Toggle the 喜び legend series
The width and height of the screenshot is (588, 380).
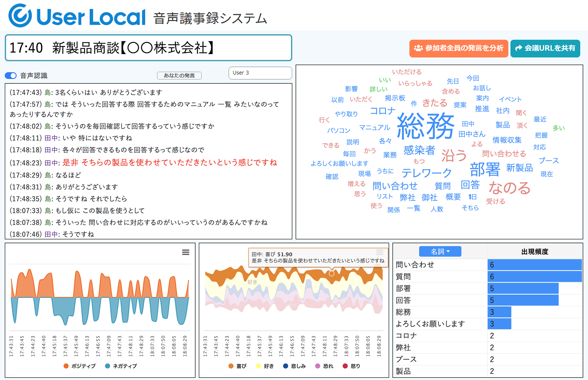click(x=237, y=366)
